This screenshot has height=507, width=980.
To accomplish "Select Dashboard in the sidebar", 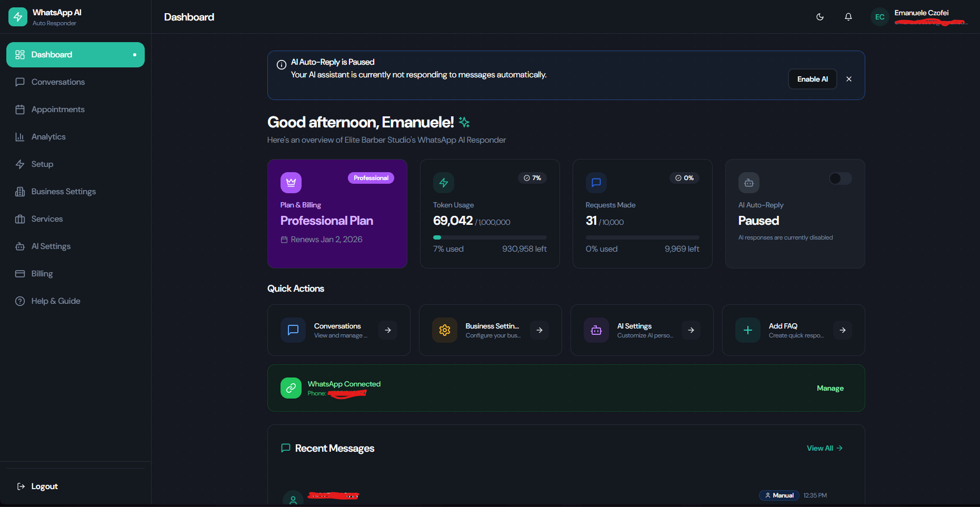I will 75,55.
